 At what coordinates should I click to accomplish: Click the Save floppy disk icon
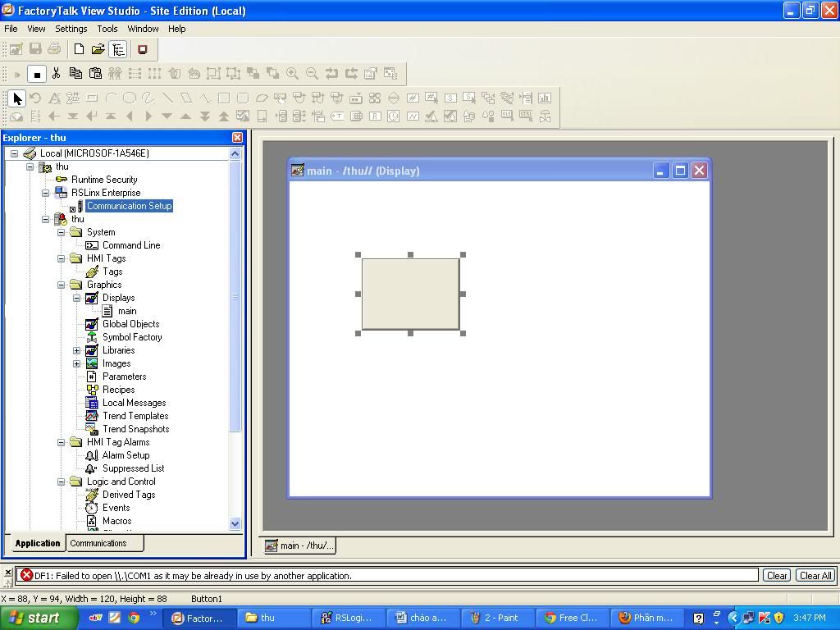35,49
